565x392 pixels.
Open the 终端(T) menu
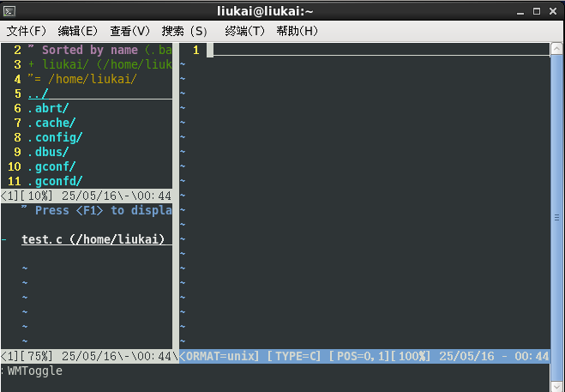tap(244, 31)
